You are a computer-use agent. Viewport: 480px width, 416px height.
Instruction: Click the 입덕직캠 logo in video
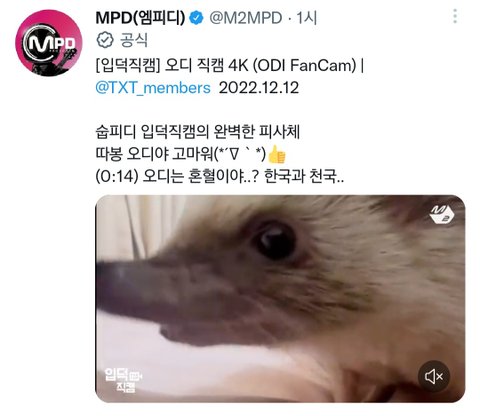pos(122,380)
